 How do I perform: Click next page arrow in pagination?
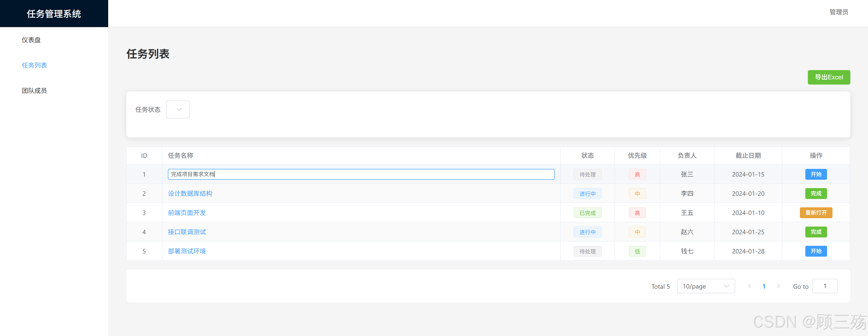778,286
